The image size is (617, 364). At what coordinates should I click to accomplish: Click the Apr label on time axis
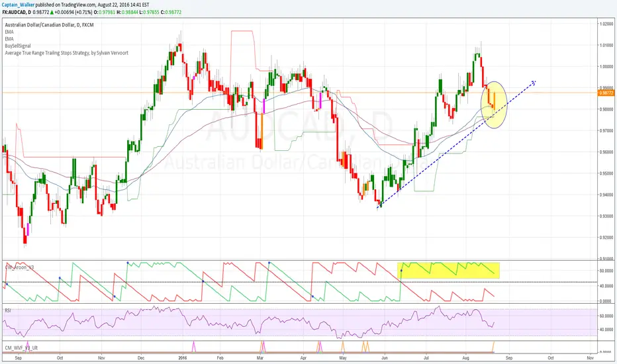click(x=303, y=358)
